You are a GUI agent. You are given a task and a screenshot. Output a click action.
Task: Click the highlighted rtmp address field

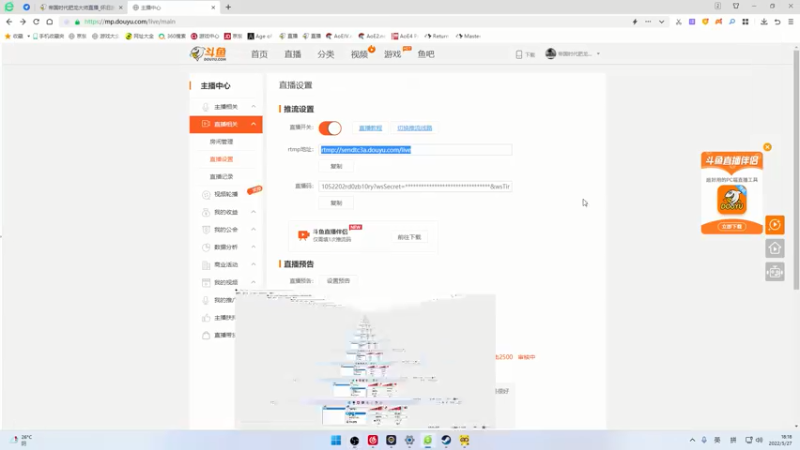[415, 149]
